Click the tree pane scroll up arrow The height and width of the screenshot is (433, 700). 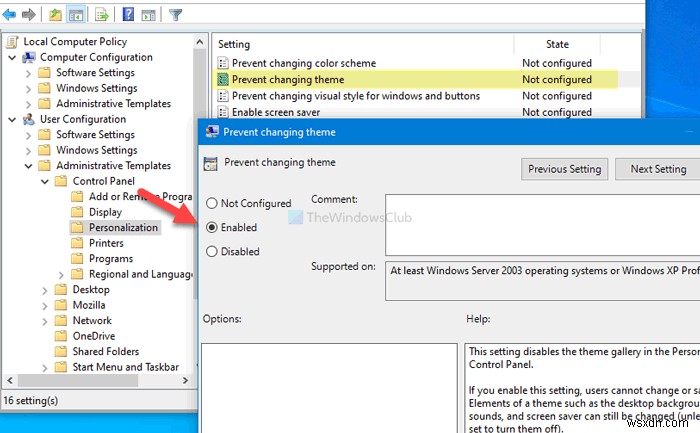pyautogui.click(x=200, y=42)
